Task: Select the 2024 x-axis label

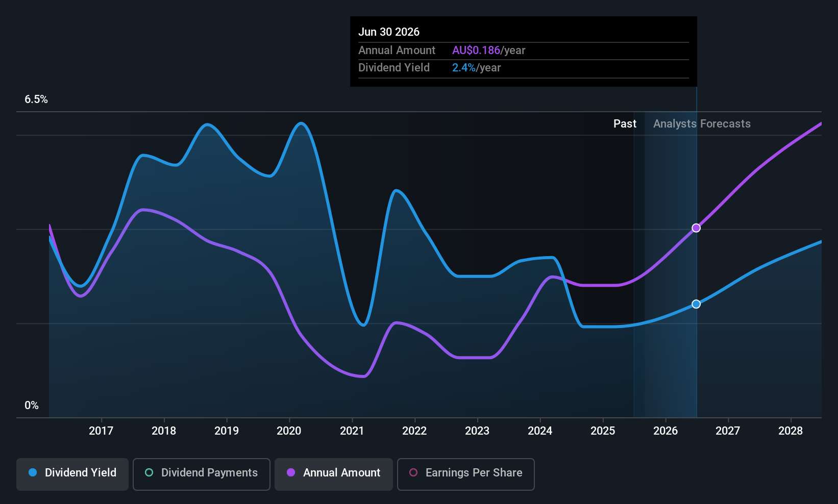Action: point(540,431)
